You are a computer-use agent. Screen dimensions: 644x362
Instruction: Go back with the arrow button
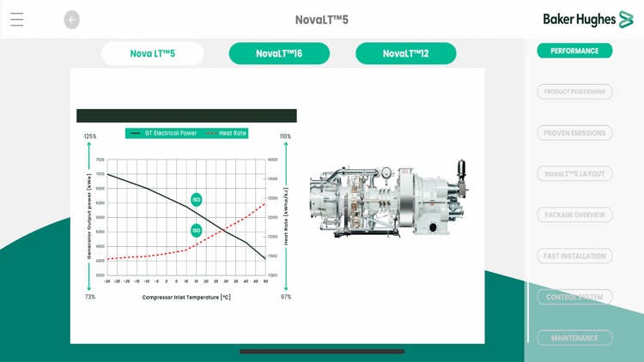click(72, 20)
